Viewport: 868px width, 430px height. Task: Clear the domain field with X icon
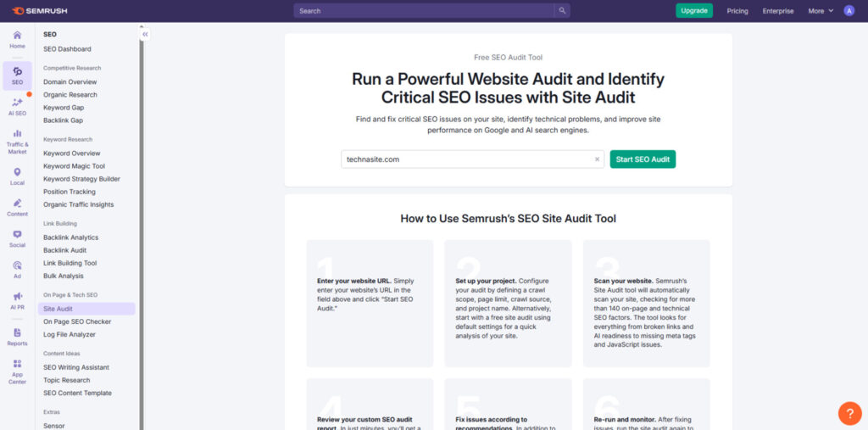[597, 159]
